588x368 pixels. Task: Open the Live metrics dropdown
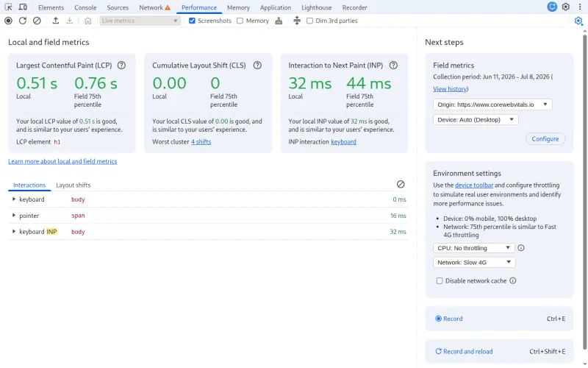click(140, 21)
